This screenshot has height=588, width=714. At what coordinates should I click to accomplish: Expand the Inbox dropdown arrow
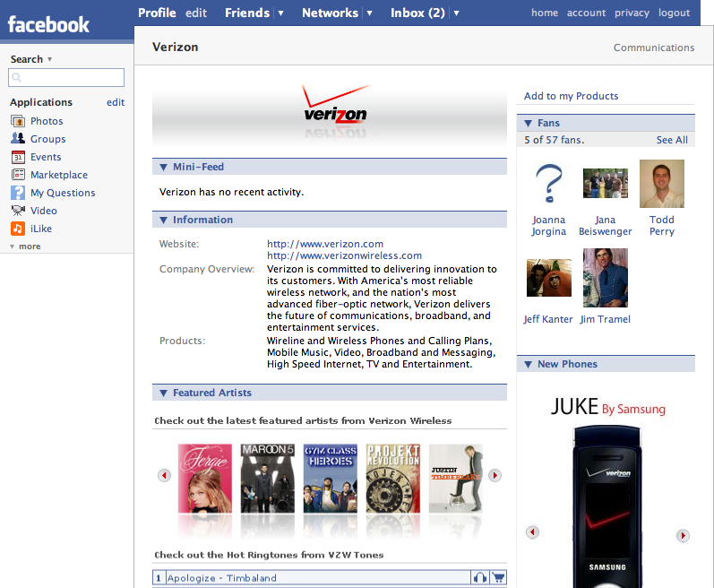[x=456, y=13]
